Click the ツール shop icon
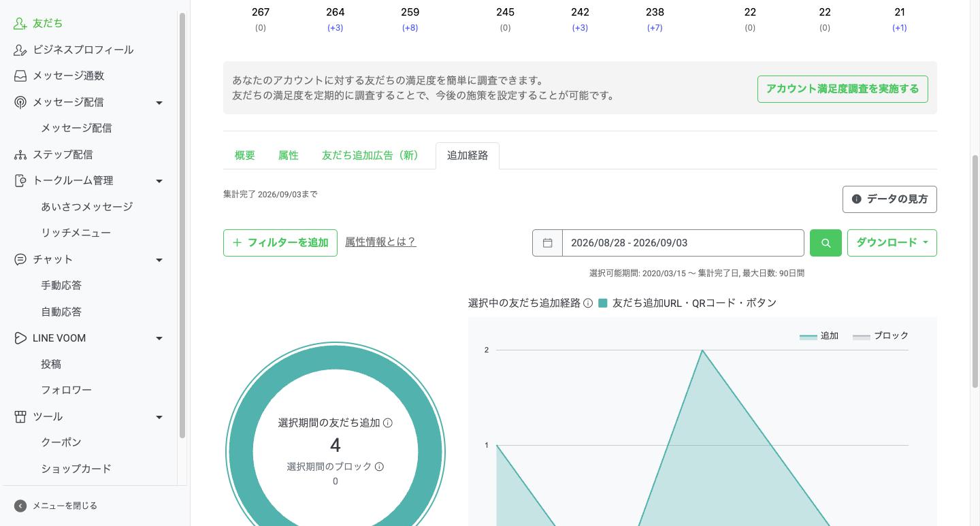This screenshot has height=526, width=980. [20, 416]
